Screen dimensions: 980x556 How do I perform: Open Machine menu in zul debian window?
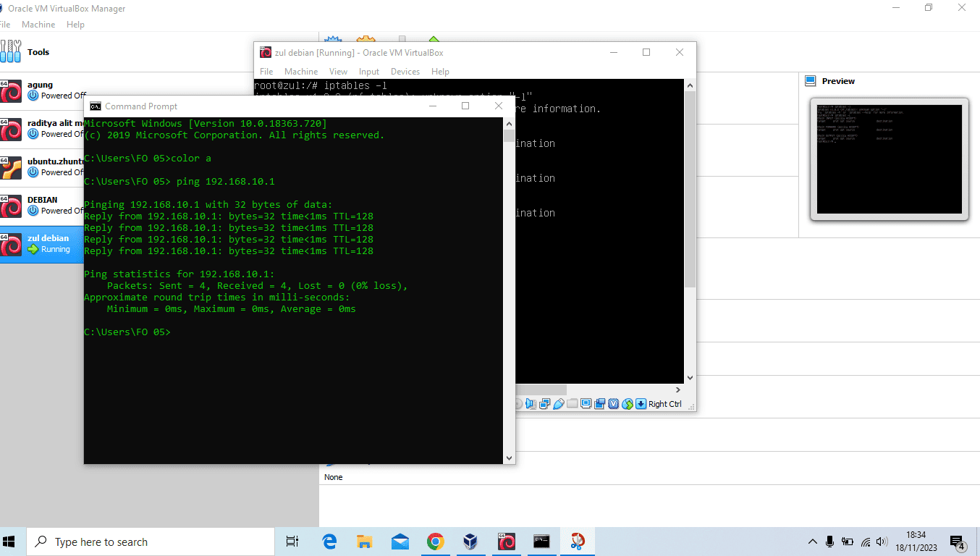tap(301, 72)
